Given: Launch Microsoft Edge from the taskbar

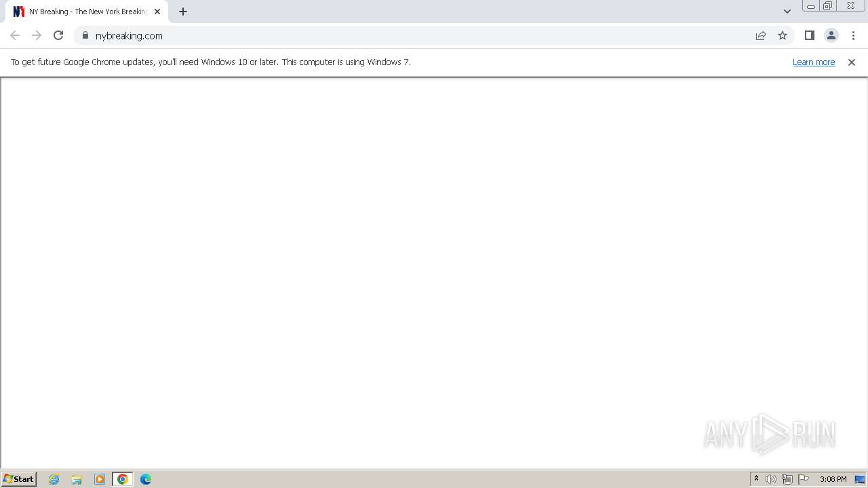Looking at the screenshot, I should pos(146,479).
